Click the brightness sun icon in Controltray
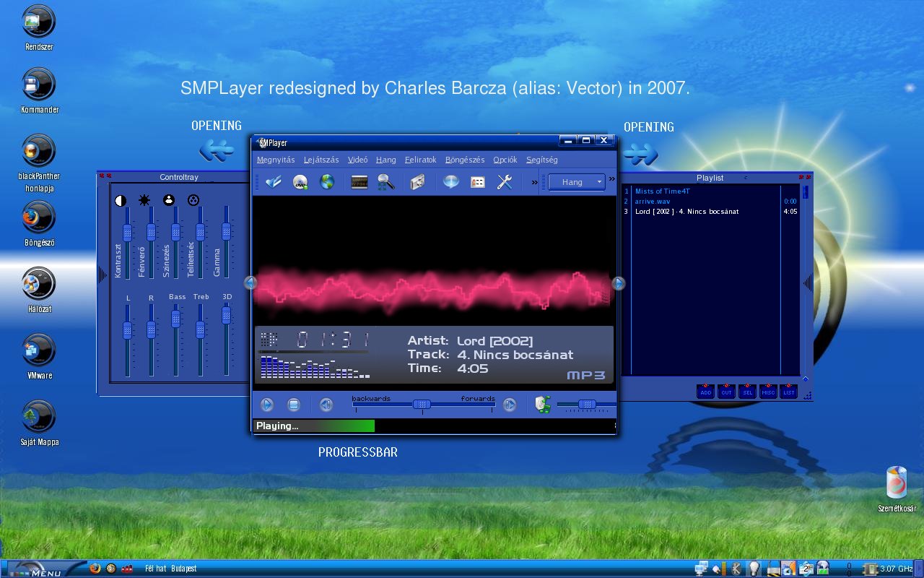The image size is (924, 578). (144, 200)
